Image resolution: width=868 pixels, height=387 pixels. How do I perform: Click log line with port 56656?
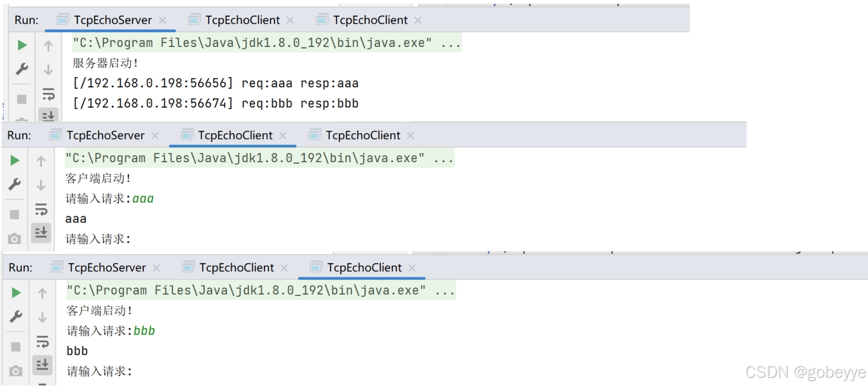pyautogui.click(x=216, y=83)
